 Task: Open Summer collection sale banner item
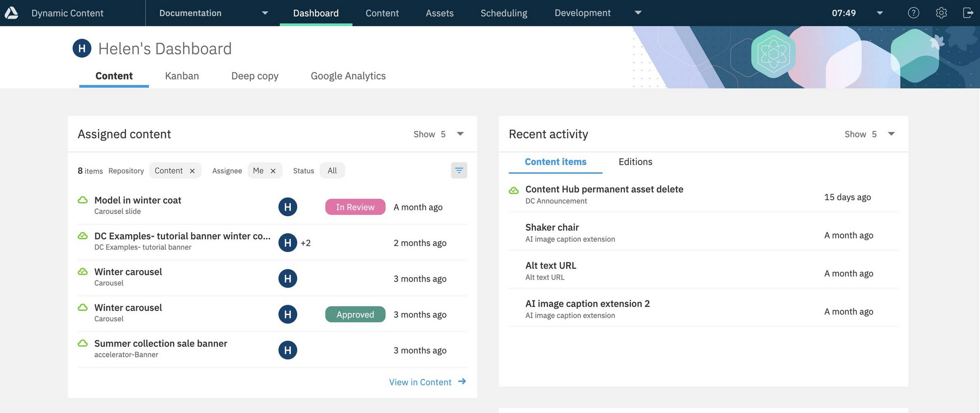[161, 343]
